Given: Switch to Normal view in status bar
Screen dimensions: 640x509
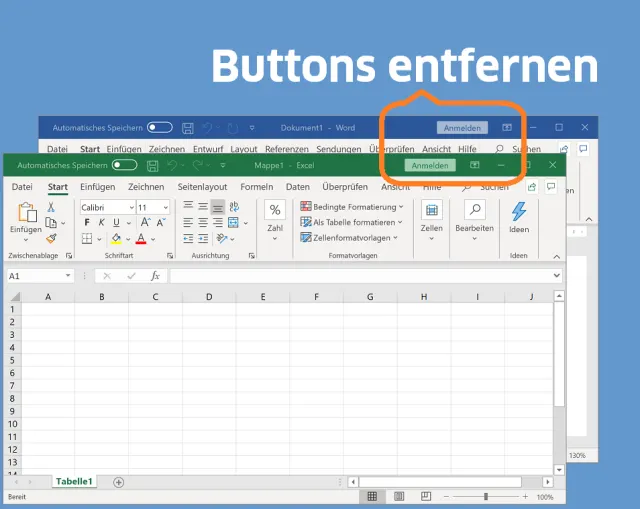Looking at the screenshot, I should click(372, 496).
